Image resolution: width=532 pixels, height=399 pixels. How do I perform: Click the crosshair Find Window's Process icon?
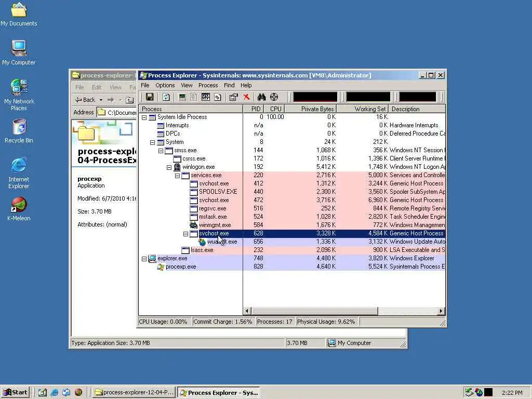[274, 97]
